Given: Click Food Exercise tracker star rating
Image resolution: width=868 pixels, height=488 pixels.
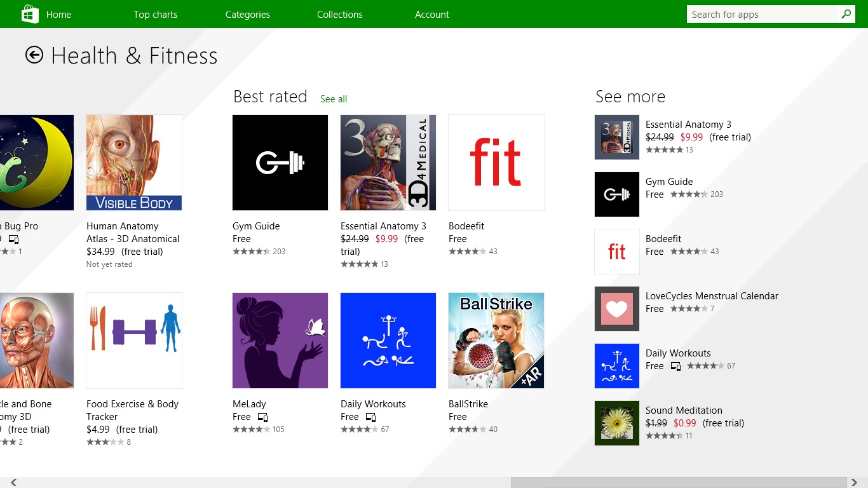Looking at the screenshot, I should pyautogui.click(x=105, y=442).
